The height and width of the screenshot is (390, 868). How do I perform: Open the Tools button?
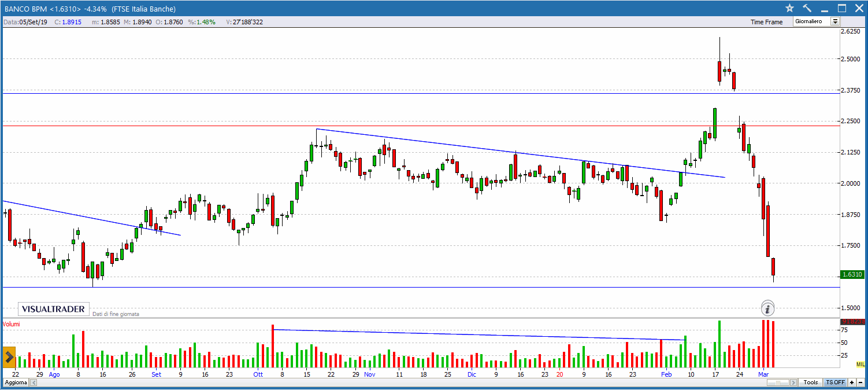(x=811, y=382)
